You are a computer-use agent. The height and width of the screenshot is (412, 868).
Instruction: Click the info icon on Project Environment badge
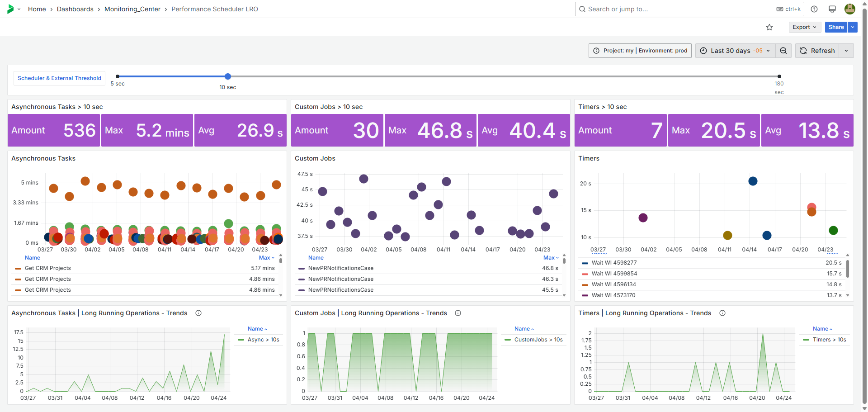click(596, 50)
